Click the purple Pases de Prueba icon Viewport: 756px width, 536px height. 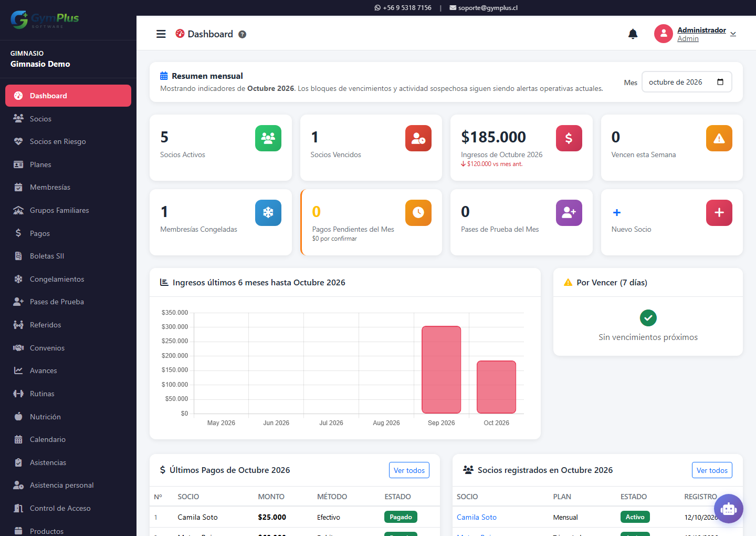tap(569, 213)
